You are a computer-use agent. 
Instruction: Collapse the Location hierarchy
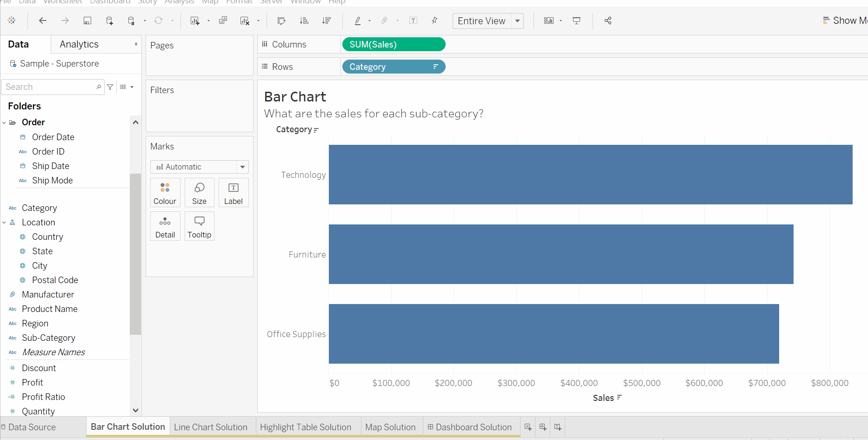click(x=4, y=223)
